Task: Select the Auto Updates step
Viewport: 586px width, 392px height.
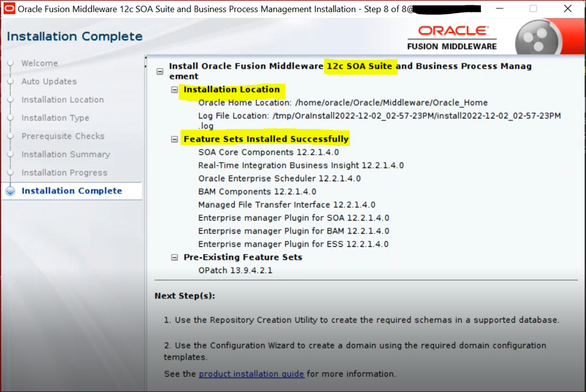Action: 49,81
